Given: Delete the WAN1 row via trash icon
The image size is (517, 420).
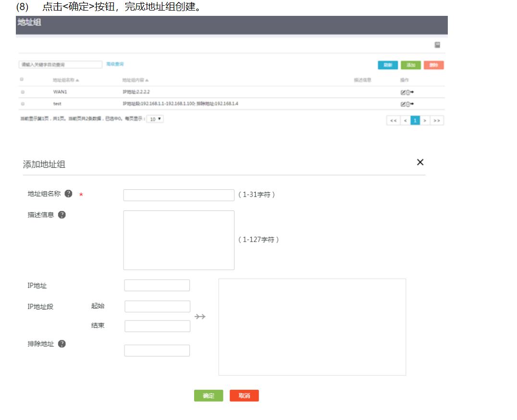Looking at the screenshot, I should click(x=407, y=93).
